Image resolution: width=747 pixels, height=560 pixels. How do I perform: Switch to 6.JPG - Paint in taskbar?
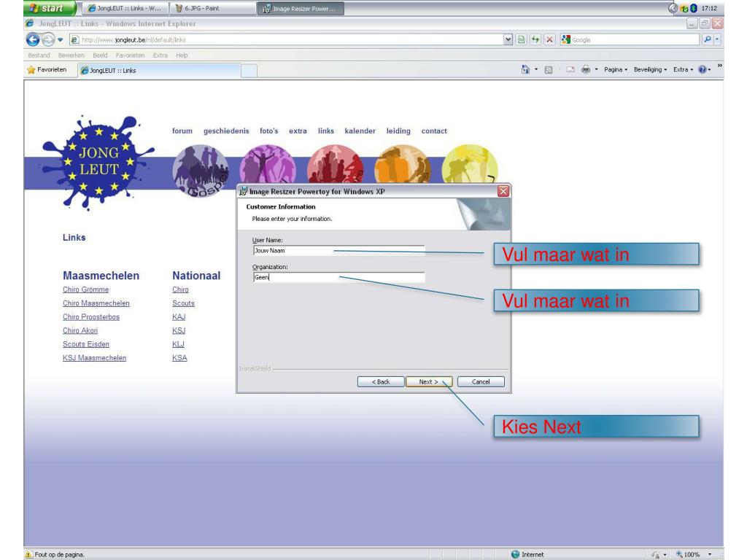[212, 8]
